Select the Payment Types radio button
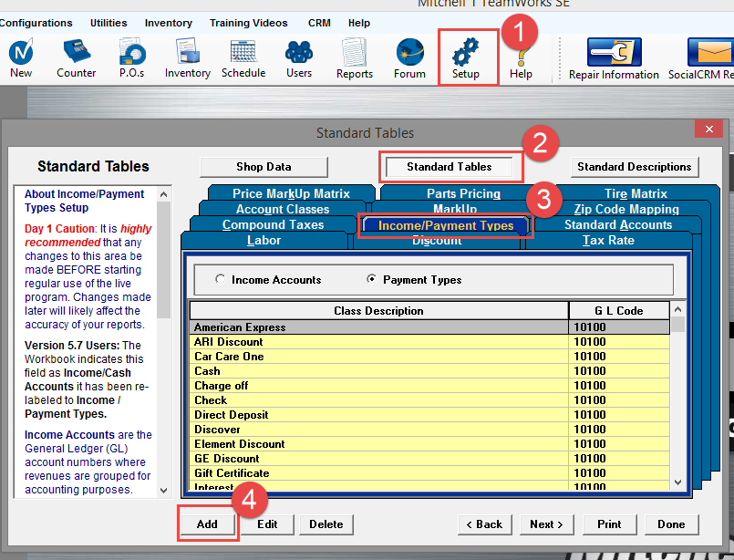The height and width of the screenshot is (560, 734). click(371, 279)
